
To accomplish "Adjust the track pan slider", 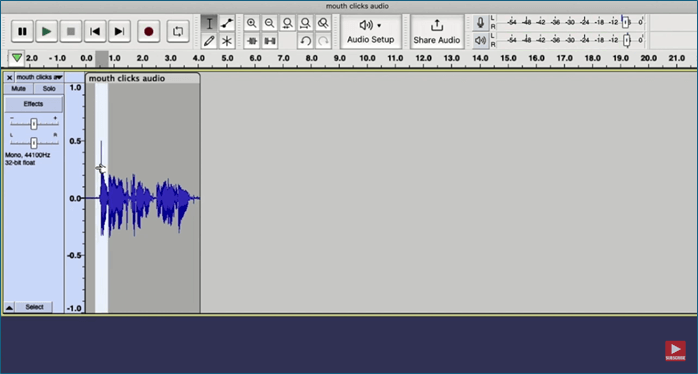I will [x=34, y=142].
